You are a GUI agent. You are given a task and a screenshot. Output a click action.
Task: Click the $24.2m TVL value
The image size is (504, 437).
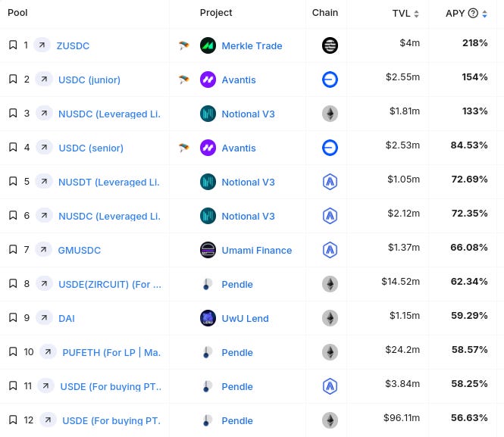click(402, 349)
